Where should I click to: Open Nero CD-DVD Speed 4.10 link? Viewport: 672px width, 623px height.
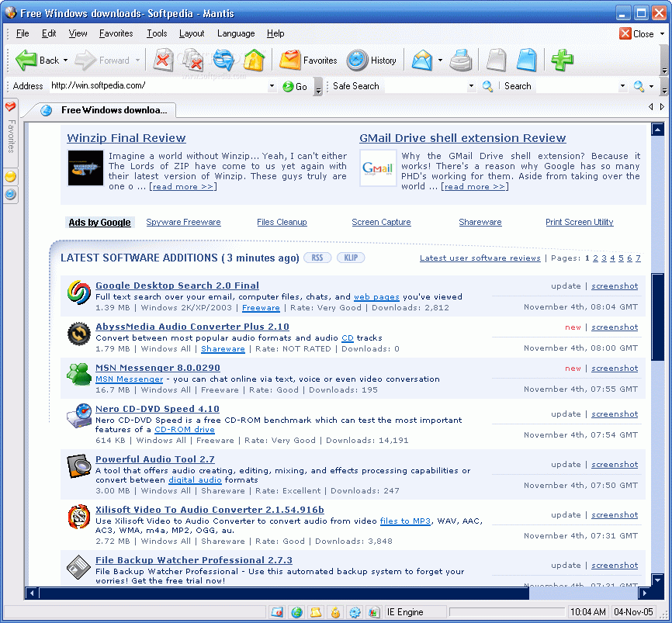pos(157,409)
